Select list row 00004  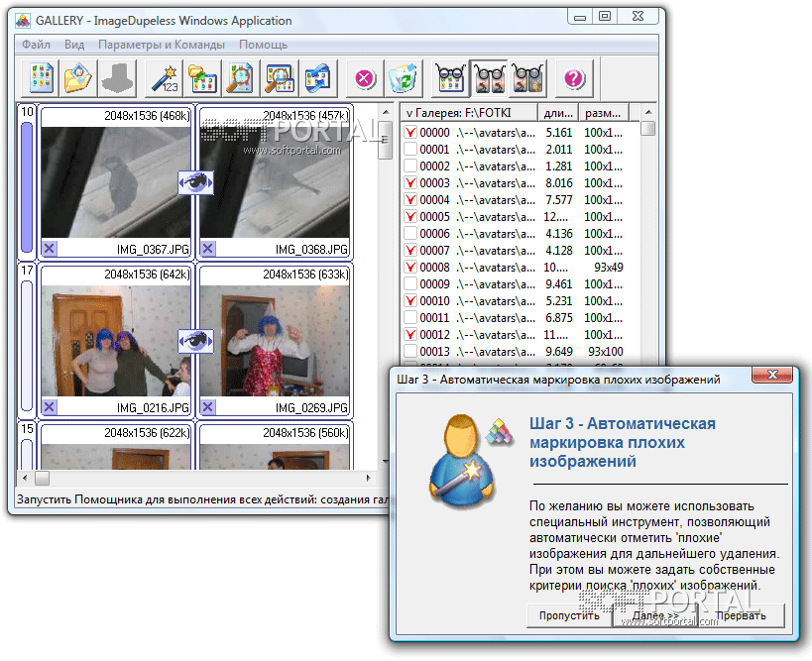[x=521, y=200]
